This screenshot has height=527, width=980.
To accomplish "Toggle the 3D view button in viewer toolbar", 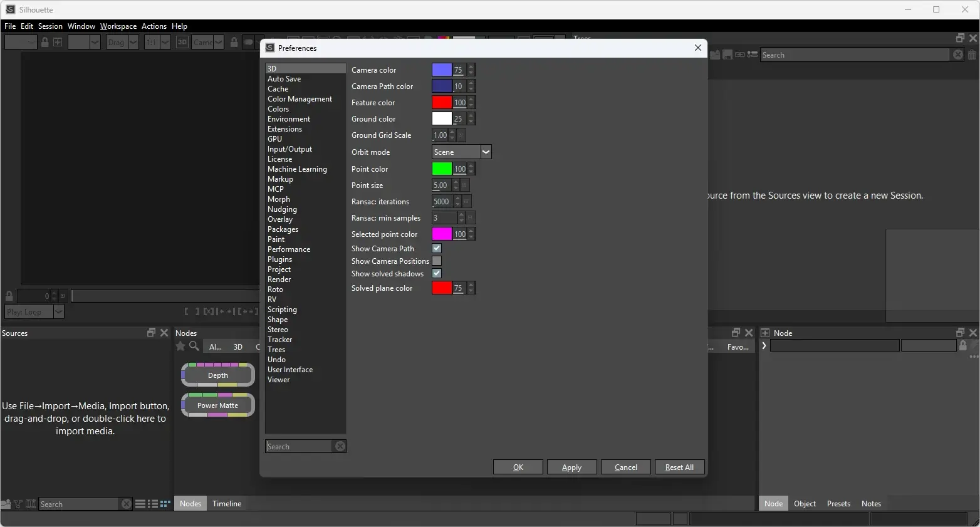I will (182, 42).
